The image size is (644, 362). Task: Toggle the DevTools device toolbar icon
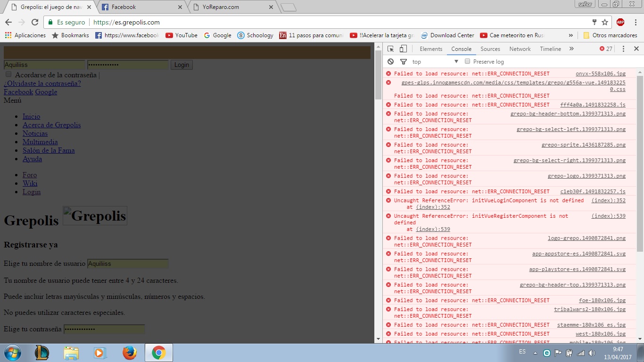[x=403, y=49]
